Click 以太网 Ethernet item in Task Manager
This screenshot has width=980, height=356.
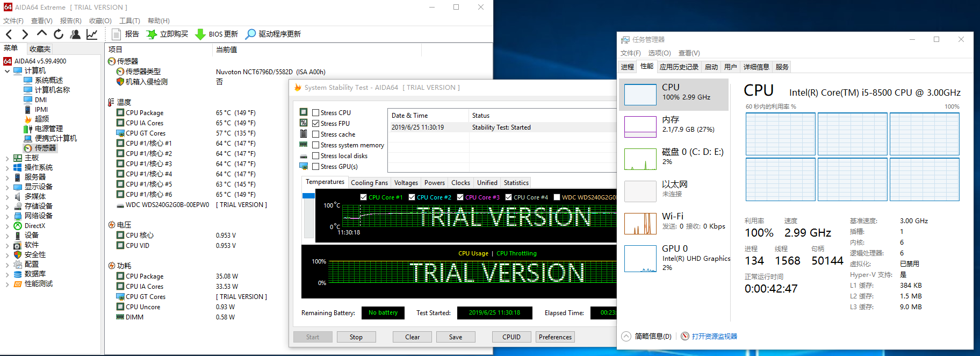(x=674, y=191)
